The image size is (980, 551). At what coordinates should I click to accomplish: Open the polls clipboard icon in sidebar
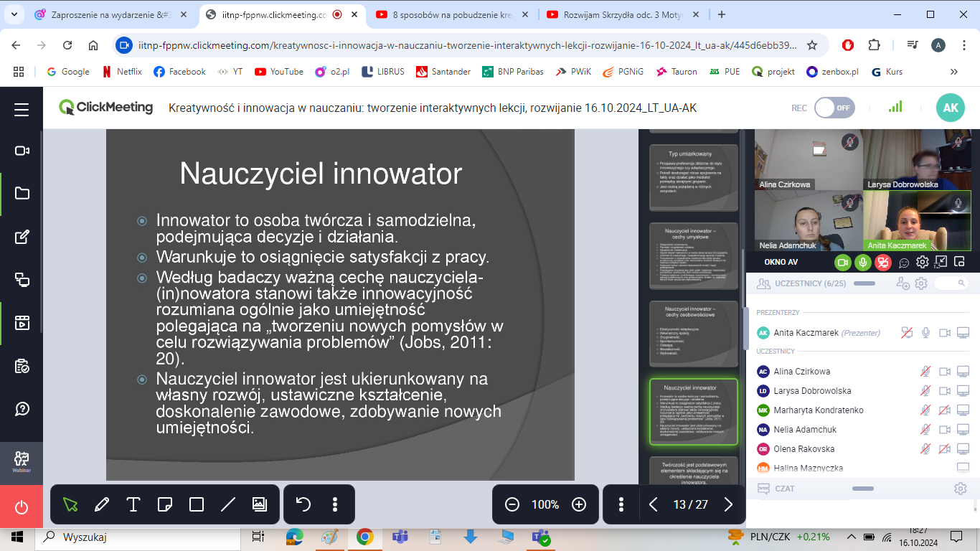22,366
